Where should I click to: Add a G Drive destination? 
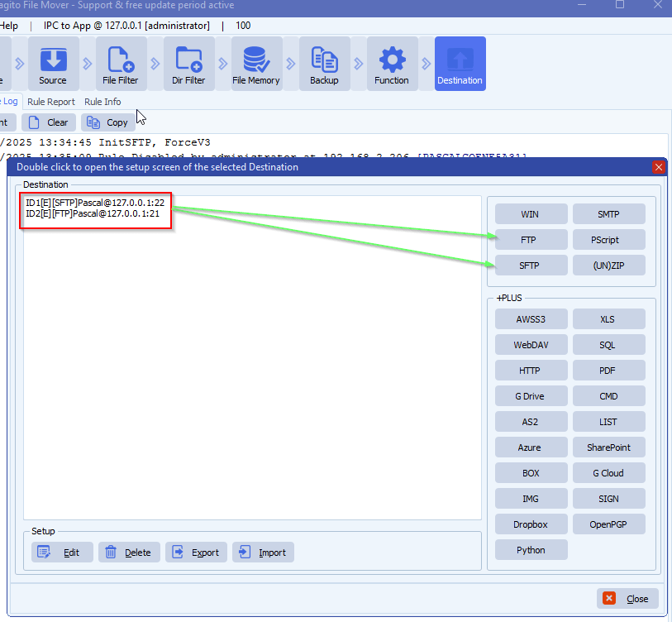pos(531,396)
